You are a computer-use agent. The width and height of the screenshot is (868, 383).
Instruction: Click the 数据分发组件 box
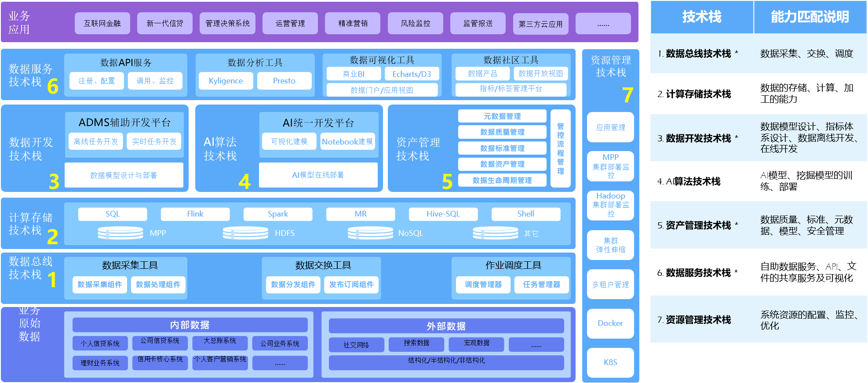(293, 285)
